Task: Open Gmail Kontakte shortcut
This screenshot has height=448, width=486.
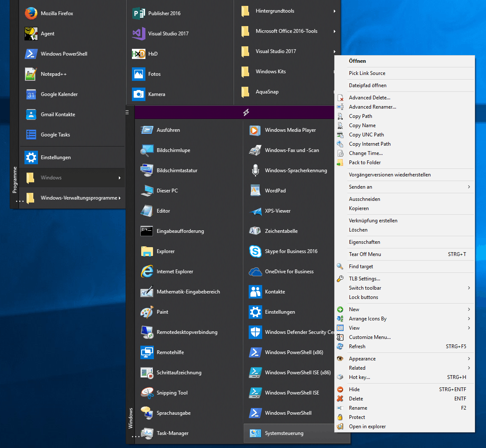Action: (72, 114)
